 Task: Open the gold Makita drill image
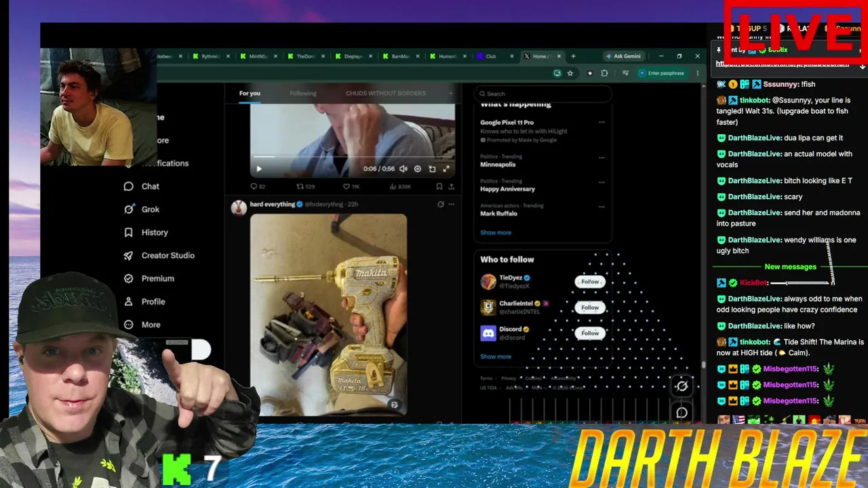click(329, 315)
